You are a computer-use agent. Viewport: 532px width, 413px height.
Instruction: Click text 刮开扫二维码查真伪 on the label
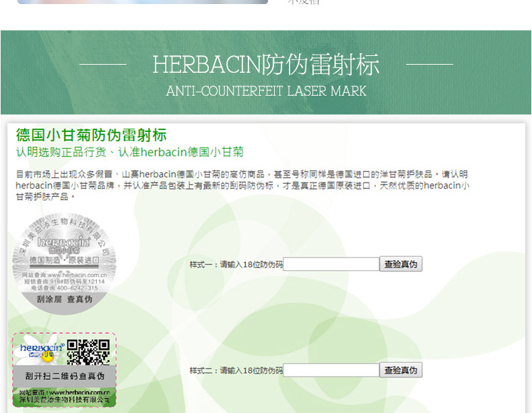coord(65,376)
